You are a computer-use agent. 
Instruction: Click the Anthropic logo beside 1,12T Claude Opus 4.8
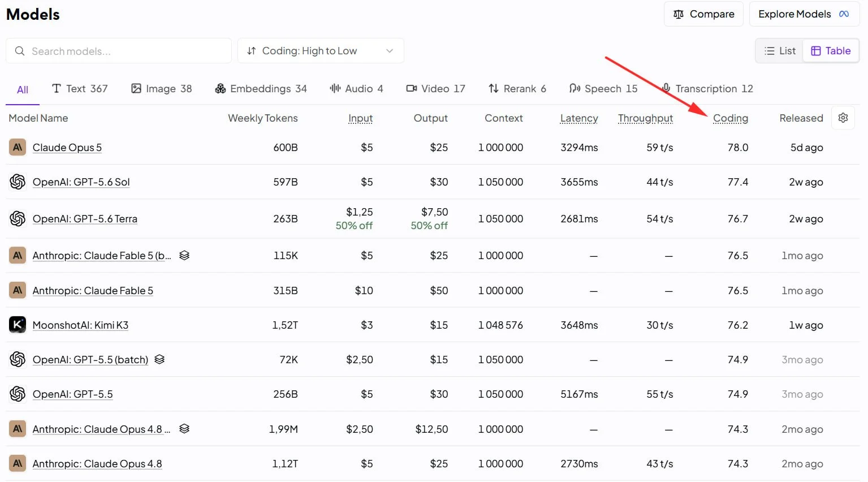click(x=18, y=463)
